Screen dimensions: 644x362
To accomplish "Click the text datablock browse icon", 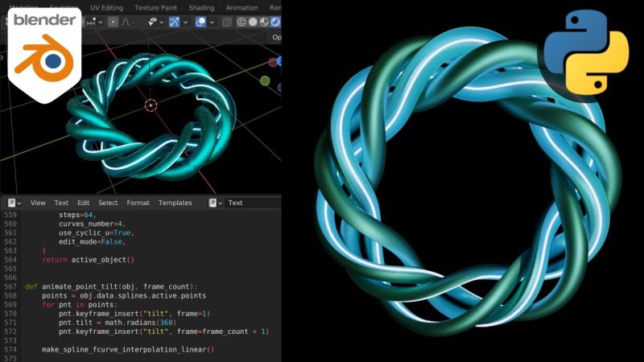I will (213, 203).
